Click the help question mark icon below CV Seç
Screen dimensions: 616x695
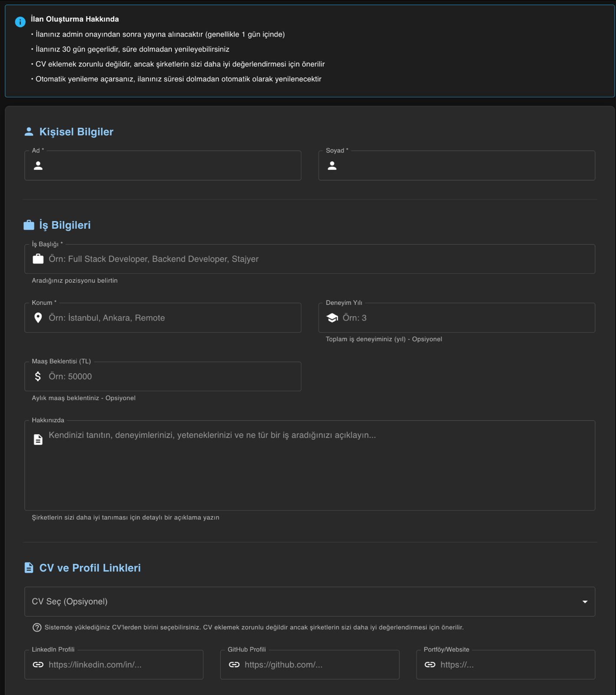coord(37,627)
